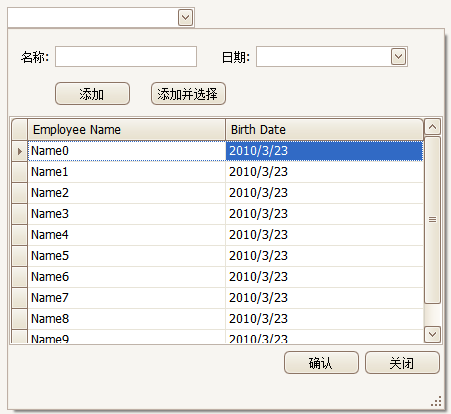Click the 名称 text input field

[126, 57]
